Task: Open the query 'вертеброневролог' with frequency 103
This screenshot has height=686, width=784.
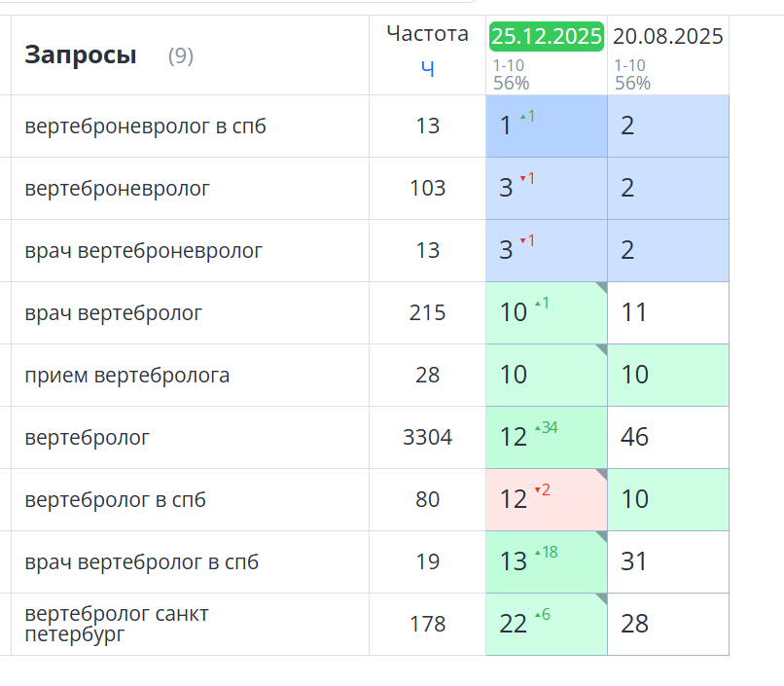Action: coord(118,189)
